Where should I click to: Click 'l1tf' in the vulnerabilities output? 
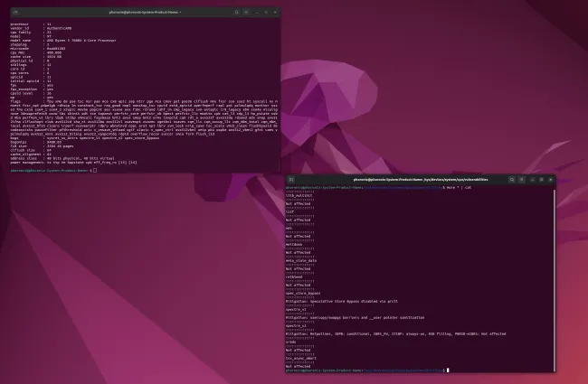289,211
